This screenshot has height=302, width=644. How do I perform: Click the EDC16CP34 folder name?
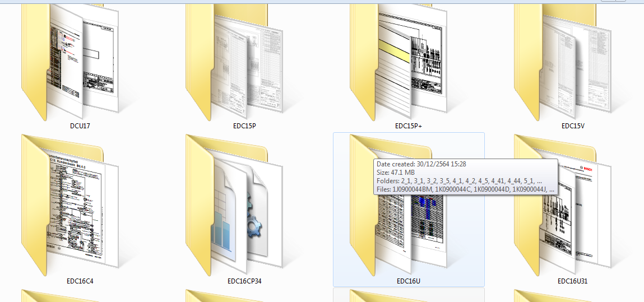pos(244,281)
